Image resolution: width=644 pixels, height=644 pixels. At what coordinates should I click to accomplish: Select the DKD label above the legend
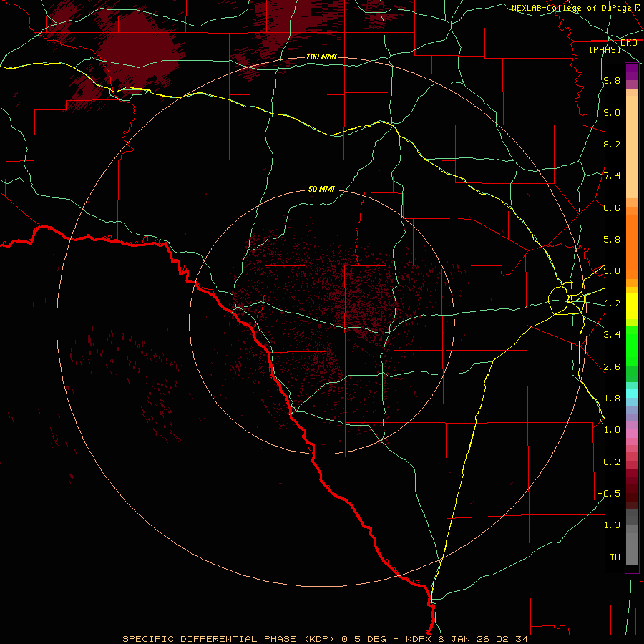628,43
